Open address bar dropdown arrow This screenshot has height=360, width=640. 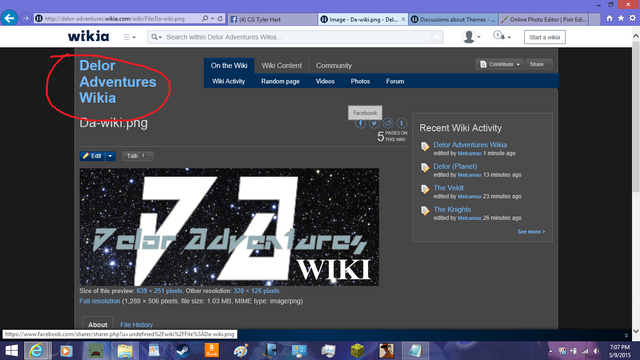(213, 18)
